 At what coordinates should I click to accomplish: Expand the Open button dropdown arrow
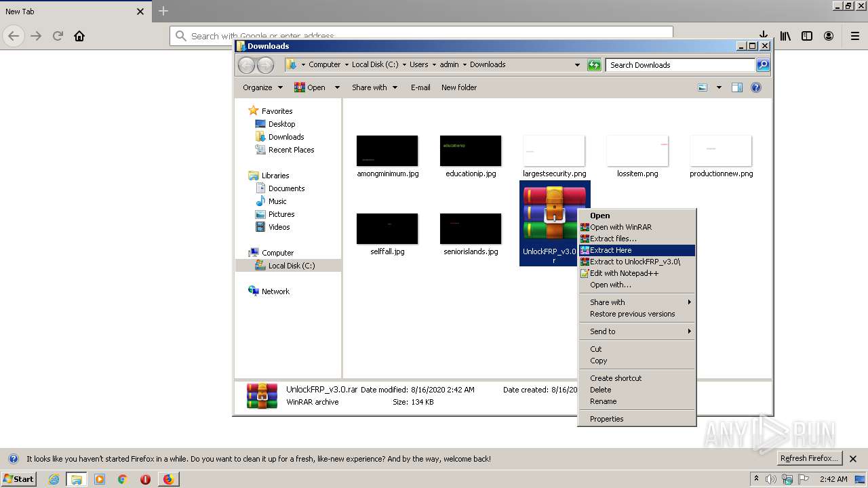(336, 87)
